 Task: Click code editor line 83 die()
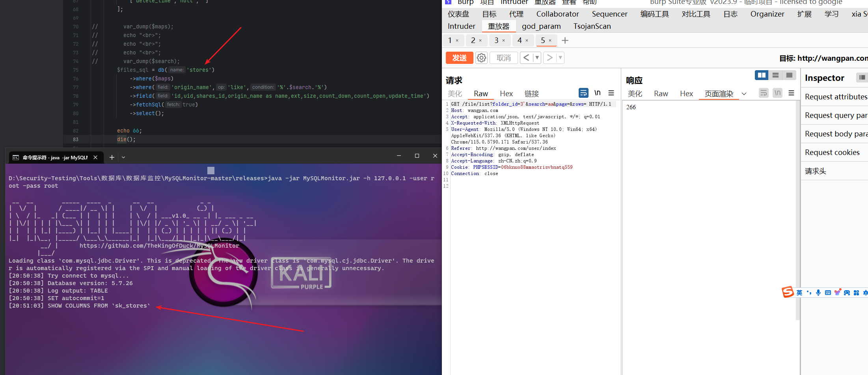[126, 139]
